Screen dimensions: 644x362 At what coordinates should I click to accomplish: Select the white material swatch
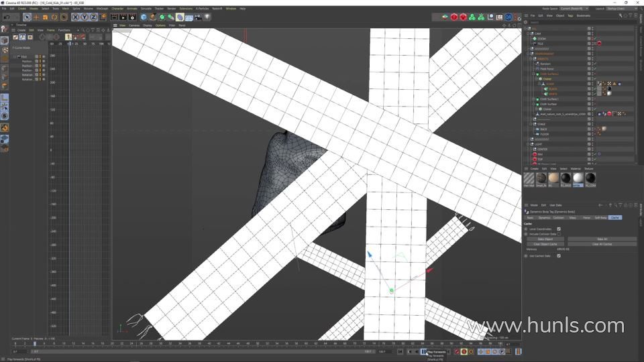pyautogui.click(x=578, y=178)
